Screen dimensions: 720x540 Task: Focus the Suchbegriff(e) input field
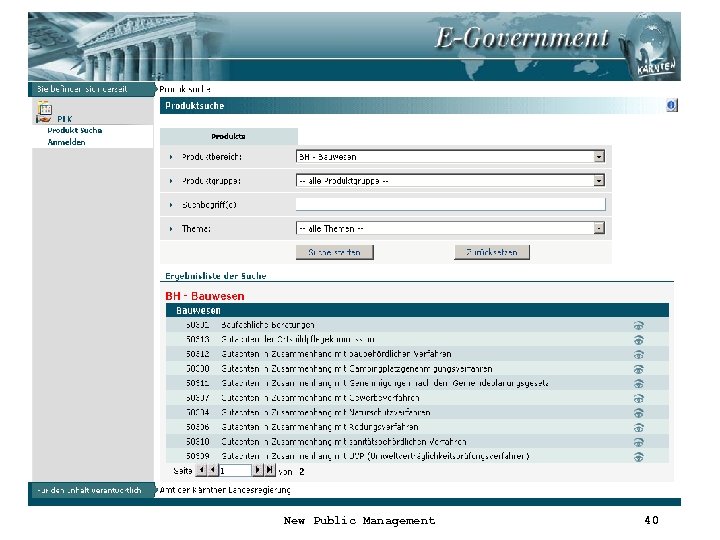click(450, 205)
